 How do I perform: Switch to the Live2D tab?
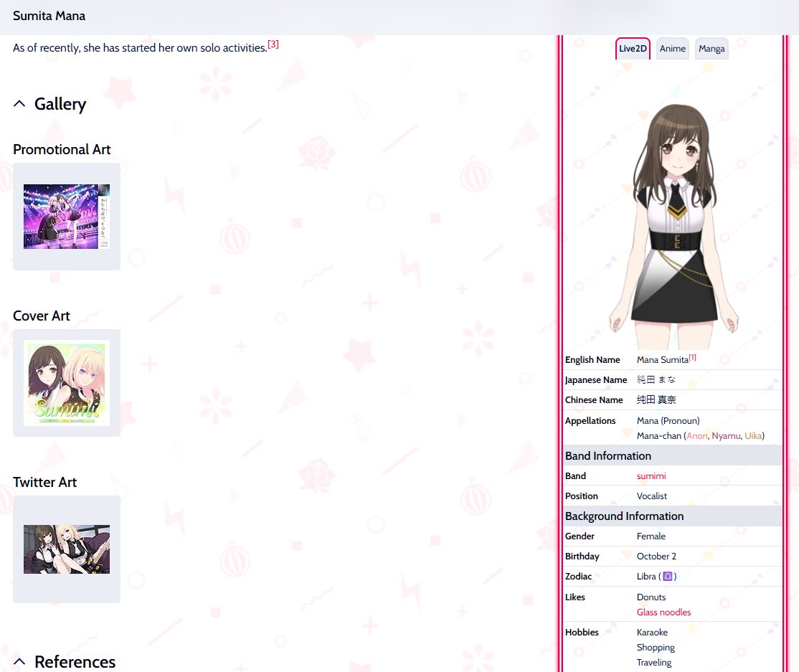coord(633,48)
